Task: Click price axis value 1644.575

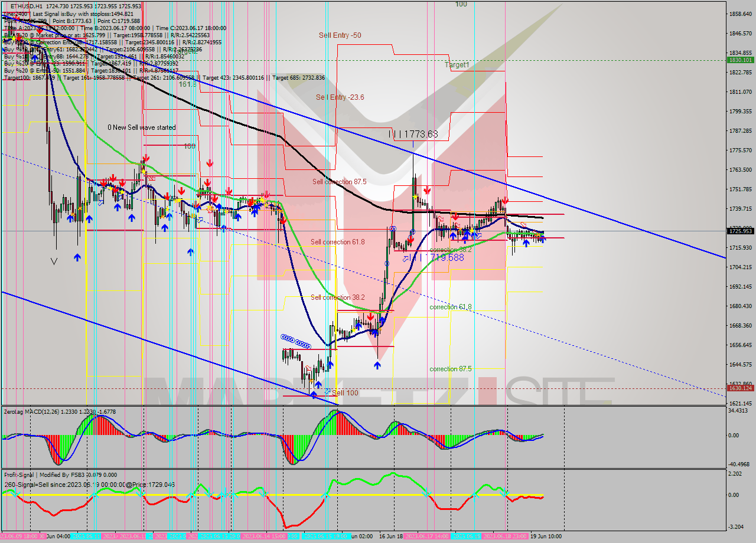Action: pos(740,364)
